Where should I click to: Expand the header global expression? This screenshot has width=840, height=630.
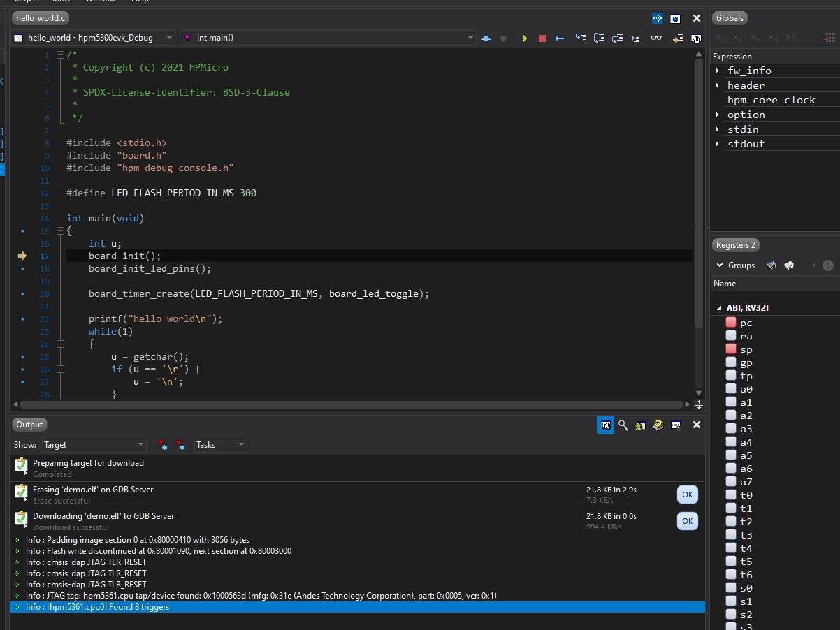click(x=717, y=85)
